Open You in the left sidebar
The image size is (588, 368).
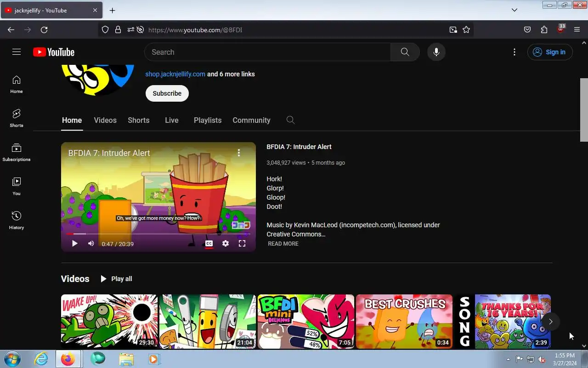[x=17, y=186]
